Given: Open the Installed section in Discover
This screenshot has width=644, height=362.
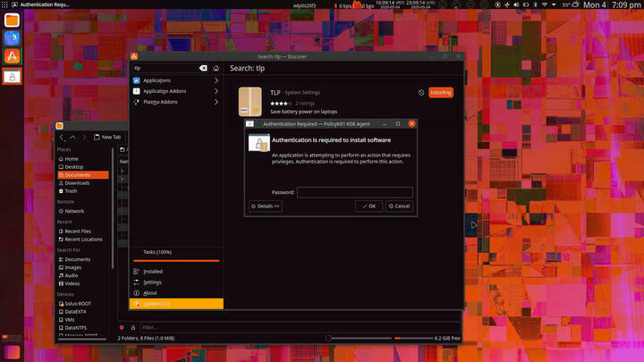Looking at the screenshot, I should tap(176, 272).
